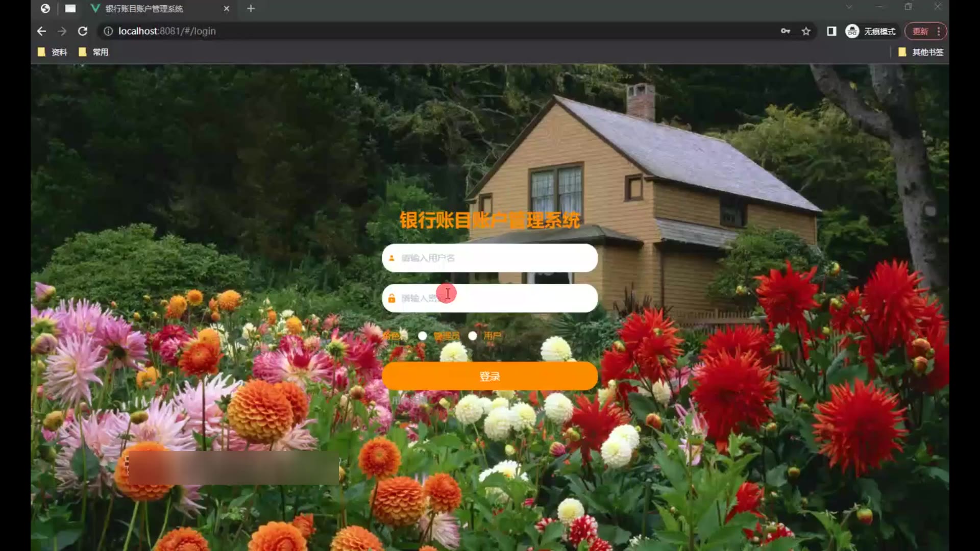Viewport: 980px width, 551px height.
Task: Expand the 其他书签 bookmarks folder
Action: pyautogui.click(x=921, y=52)
